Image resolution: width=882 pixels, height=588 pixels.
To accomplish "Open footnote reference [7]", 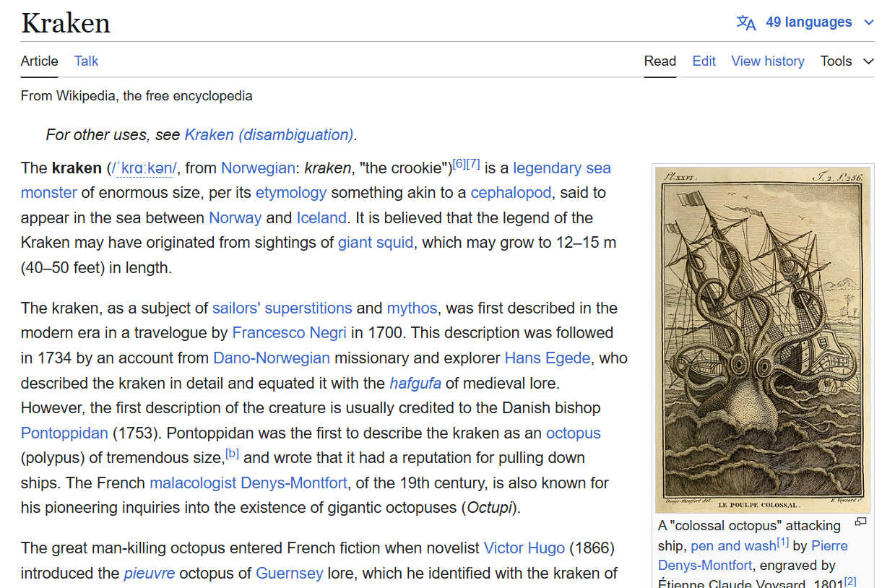I will (473, 163).
